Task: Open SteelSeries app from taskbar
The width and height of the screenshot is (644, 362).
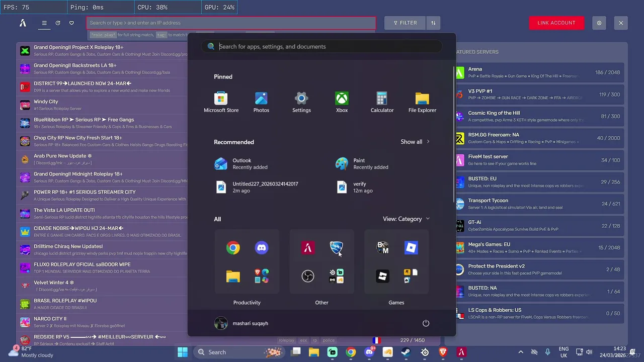Action: pos(425,352)
